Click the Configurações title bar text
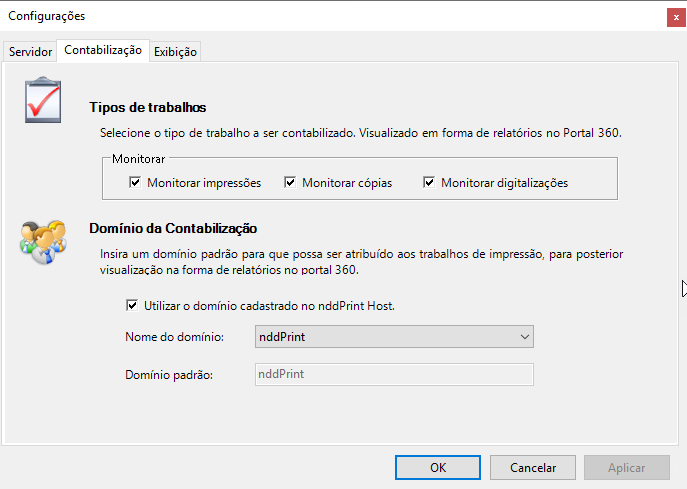The height and width of the screenshot is (489, 687). 47,16
